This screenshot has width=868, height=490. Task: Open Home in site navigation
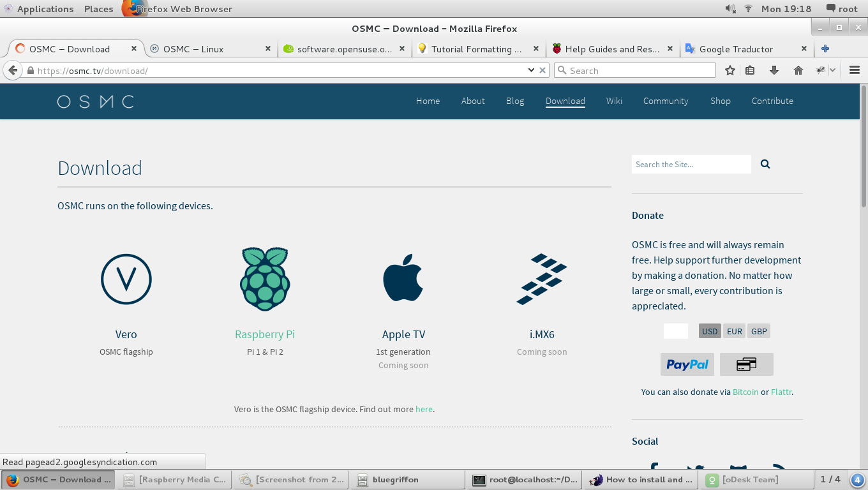coord(428,101)
